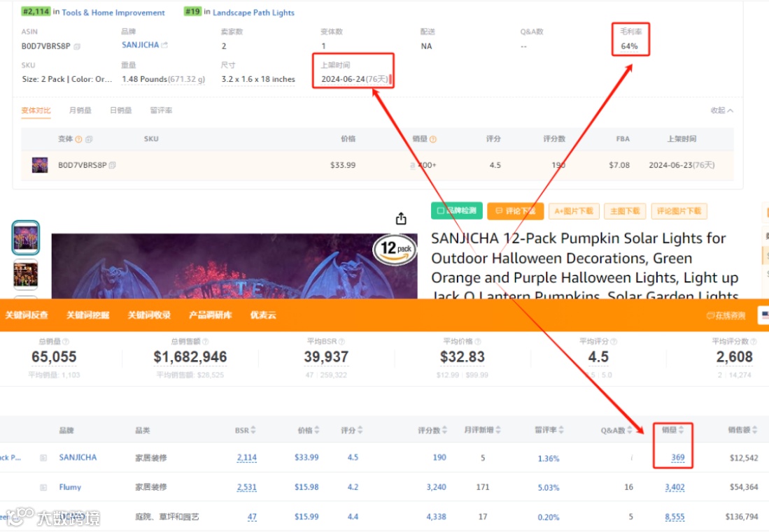This screenshot has width=769, height=532.
Task: Click gross margin value 64%
Action: pyautogui.click(x=629, y=47)
